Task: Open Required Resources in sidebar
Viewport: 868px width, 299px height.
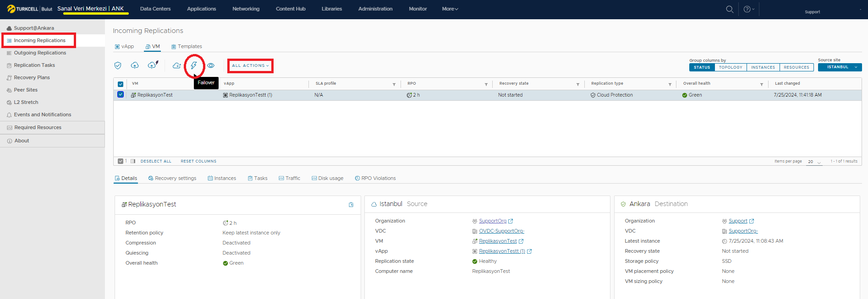Action: click(x=38, y=128)
